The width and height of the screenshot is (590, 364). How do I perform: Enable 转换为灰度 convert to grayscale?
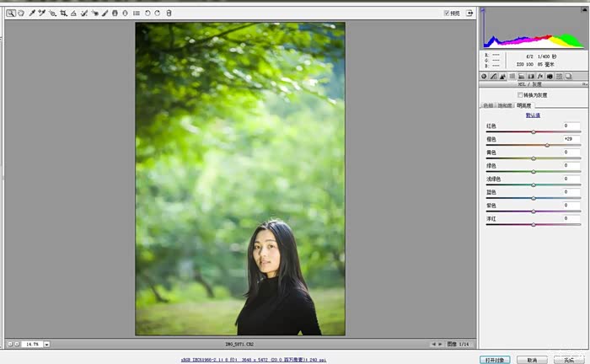coord(520,95)
